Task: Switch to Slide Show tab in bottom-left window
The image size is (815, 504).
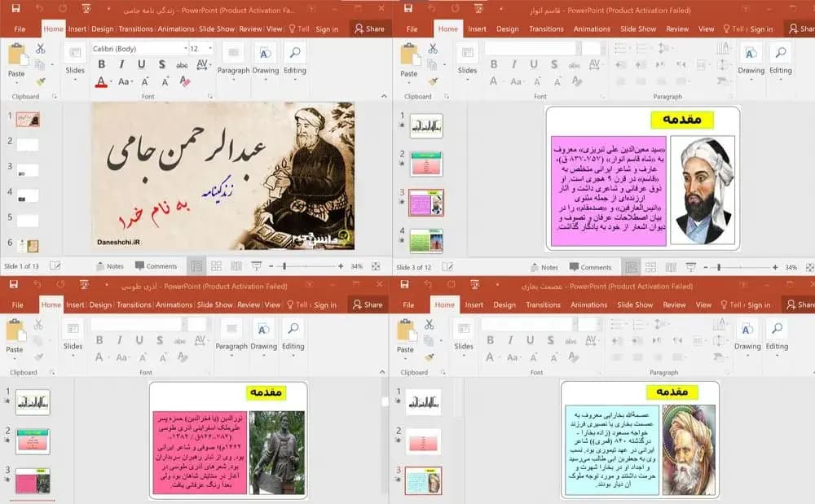Action: pos(214,305)
